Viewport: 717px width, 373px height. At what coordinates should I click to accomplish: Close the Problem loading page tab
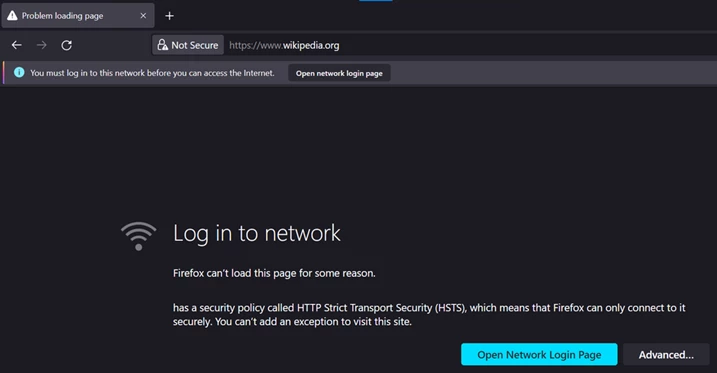click(x=143, y=16)
